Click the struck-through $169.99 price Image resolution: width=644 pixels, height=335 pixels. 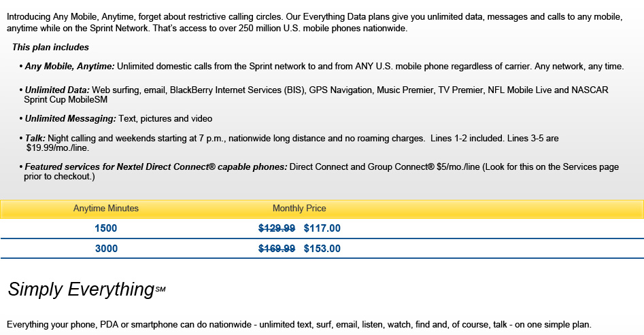click(x=276, y=249)
